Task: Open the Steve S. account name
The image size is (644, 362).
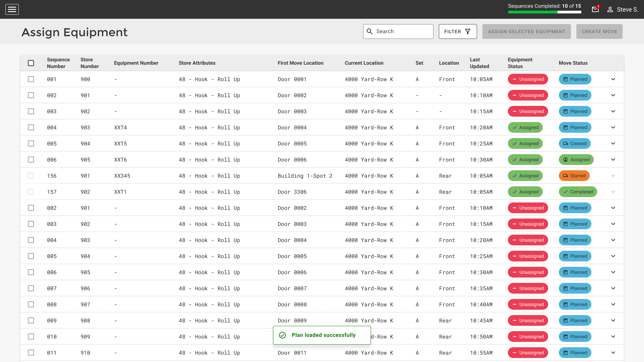Action: tap(627, 10)
